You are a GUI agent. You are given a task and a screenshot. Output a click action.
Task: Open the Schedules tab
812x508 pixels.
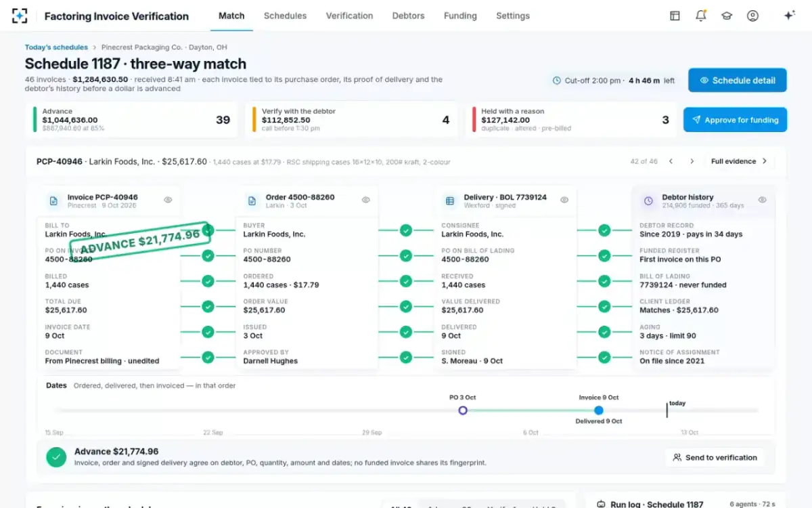tap(285, 16)
